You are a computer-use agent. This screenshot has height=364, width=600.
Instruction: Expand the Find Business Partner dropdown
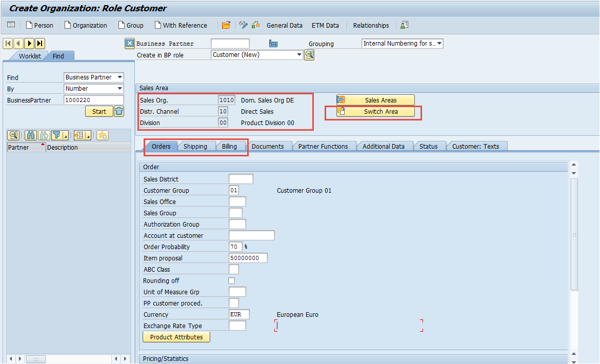pyautogui.click(x=120, y=77)
